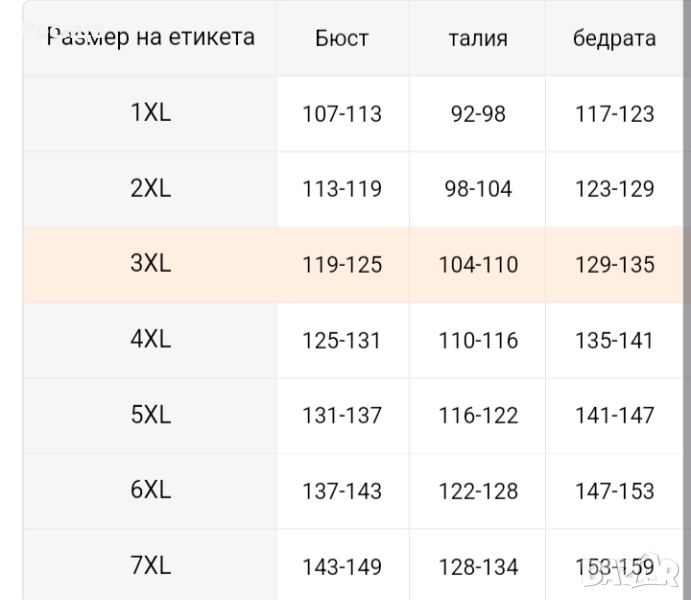The width and height of the screenshot is (691, 600).
Task: Select bust value 107-113 cell
Action: (342, 114)
